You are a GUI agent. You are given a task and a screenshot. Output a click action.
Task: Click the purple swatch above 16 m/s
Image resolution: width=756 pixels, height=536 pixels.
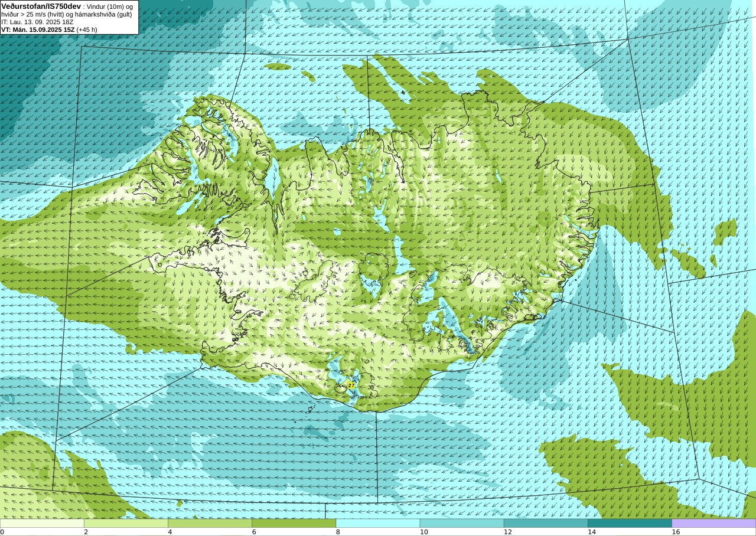pyautogui.click(x=714, y=523)
